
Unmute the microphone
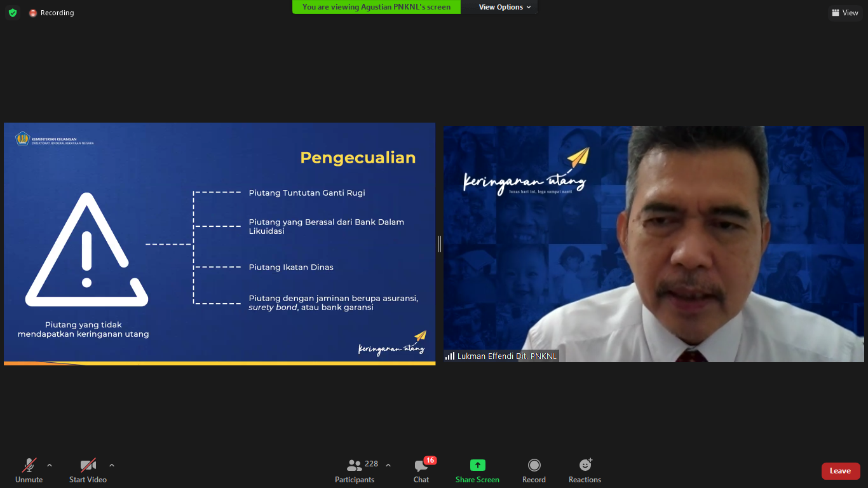tap(29, 470)
